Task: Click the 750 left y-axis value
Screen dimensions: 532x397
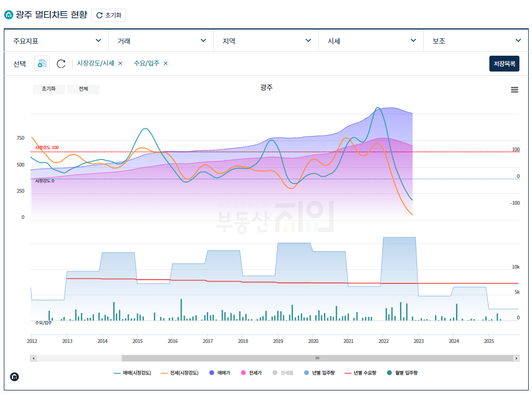Action: [x=20, y=138]
